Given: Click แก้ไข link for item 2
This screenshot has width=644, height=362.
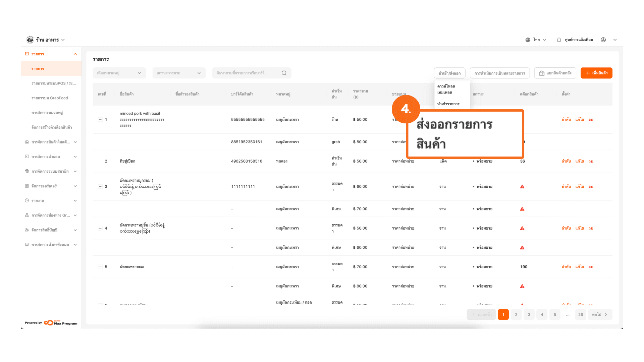Looking at the screenshot, I should click(580, 161).
